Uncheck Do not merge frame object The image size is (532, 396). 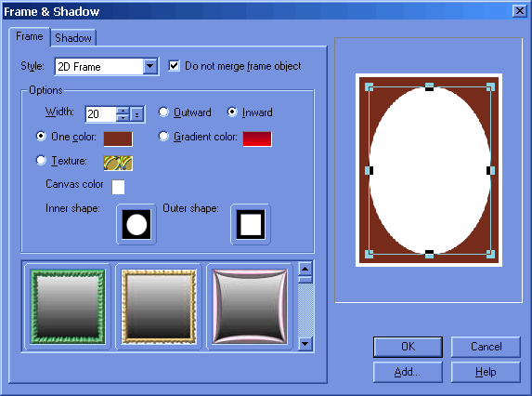tap(174, 66)
